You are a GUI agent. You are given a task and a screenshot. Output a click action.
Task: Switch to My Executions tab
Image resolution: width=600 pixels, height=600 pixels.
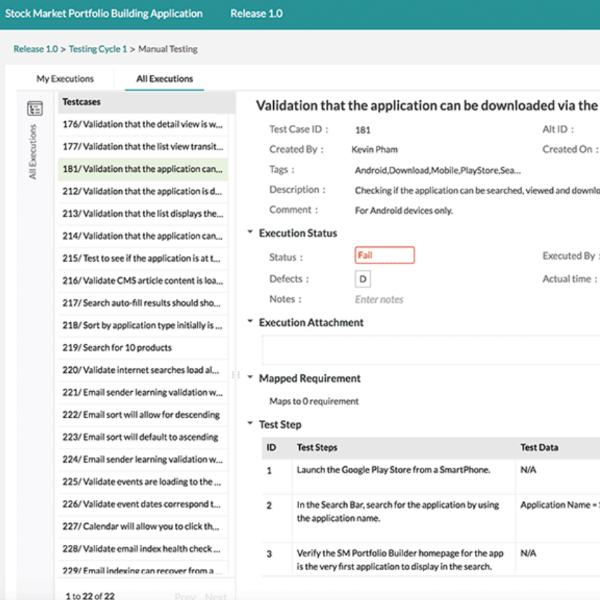(65, 79)
